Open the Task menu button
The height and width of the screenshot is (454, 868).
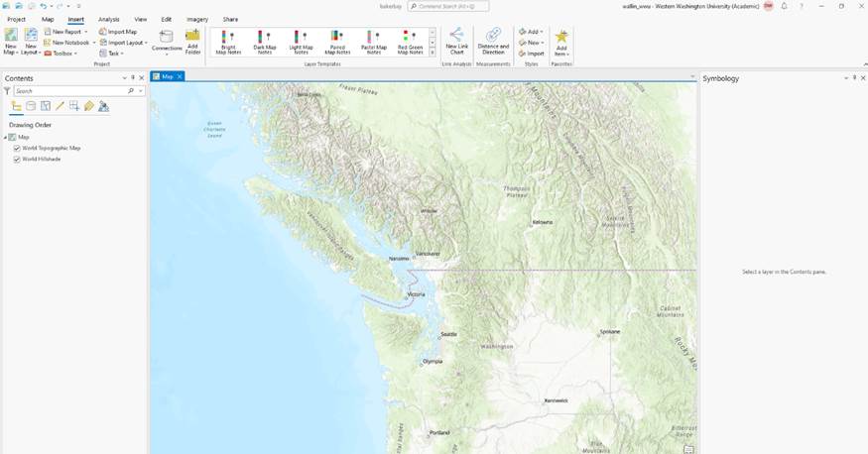pos(111,54)
